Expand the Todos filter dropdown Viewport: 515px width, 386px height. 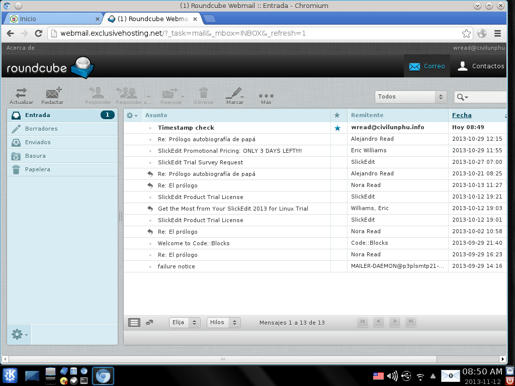tap(410, 97)
